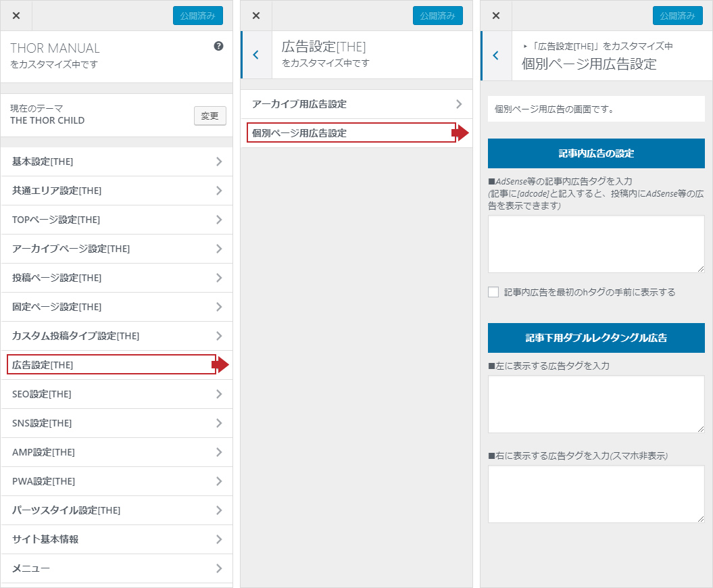Click the red arrow beside 広告設定[THE]

(x=220, y=365)
